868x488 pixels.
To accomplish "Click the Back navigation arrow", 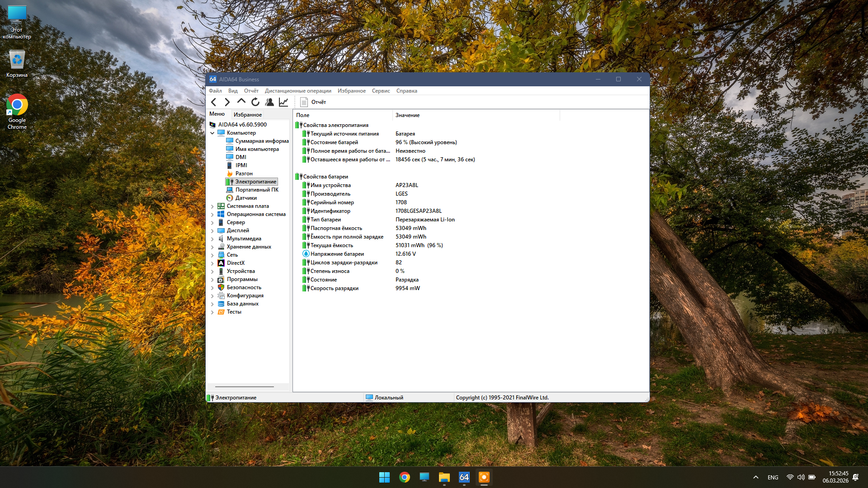I will point(214,102).
